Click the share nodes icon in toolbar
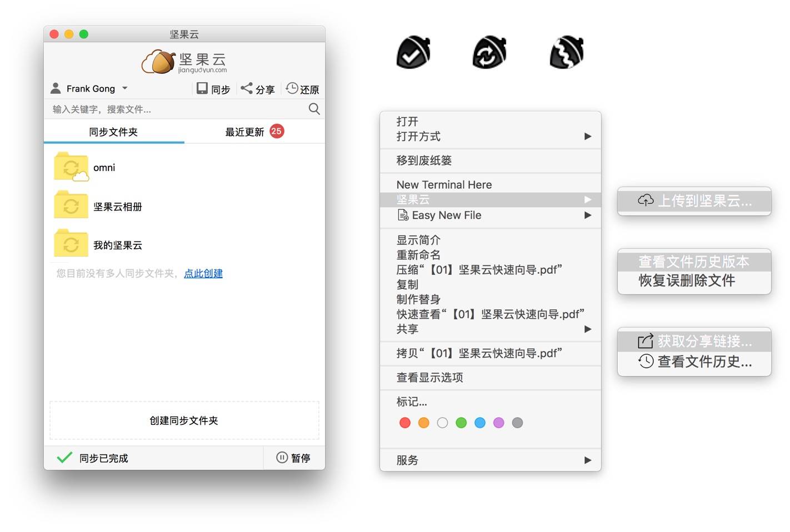This screenshot has height=532, width=790. pos(247,88)
